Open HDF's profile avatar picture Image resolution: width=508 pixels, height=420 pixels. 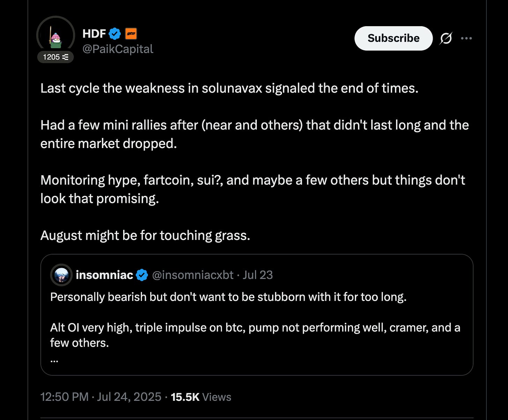pyautogui.click(x=55, y=35)
